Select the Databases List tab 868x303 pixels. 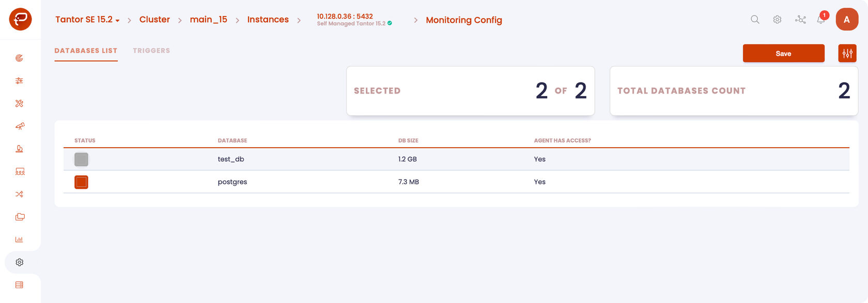coord(86,51)
